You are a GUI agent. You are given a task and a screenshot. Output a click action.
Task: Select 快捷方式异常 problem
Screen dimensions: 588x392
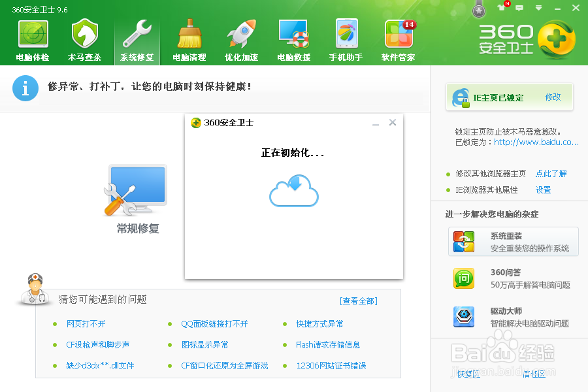[319, 324]
